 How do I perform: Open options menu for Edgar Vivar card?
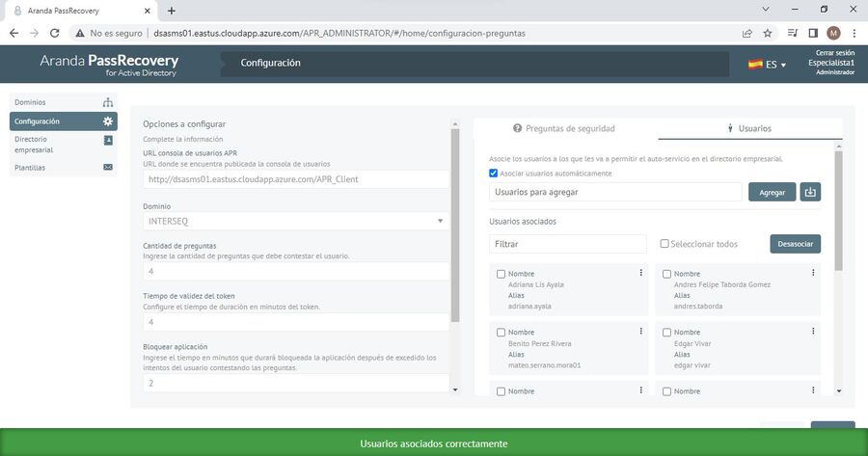813,331
